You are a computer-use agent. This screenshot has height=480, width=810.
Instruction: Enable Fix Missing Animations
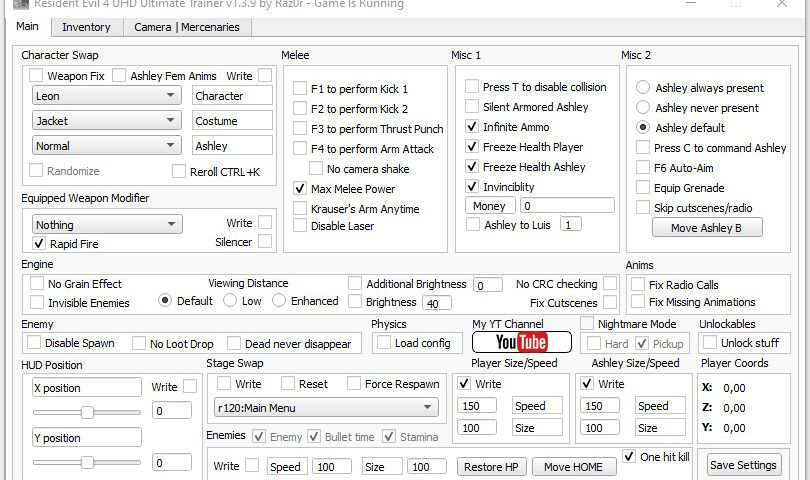tap(638, 301)
